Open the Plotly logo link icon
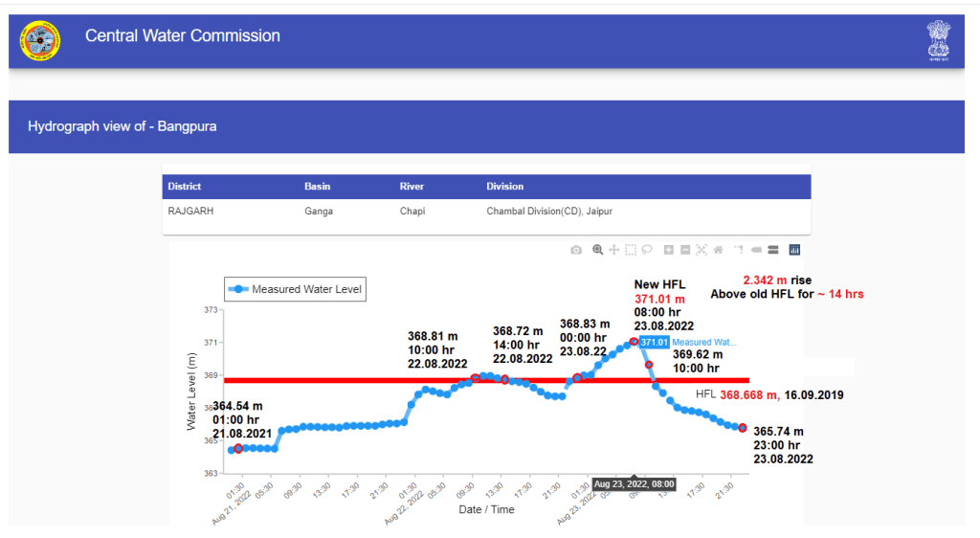Image resolution: width=980 pixels, height=538 pixels. click(794, 250)
